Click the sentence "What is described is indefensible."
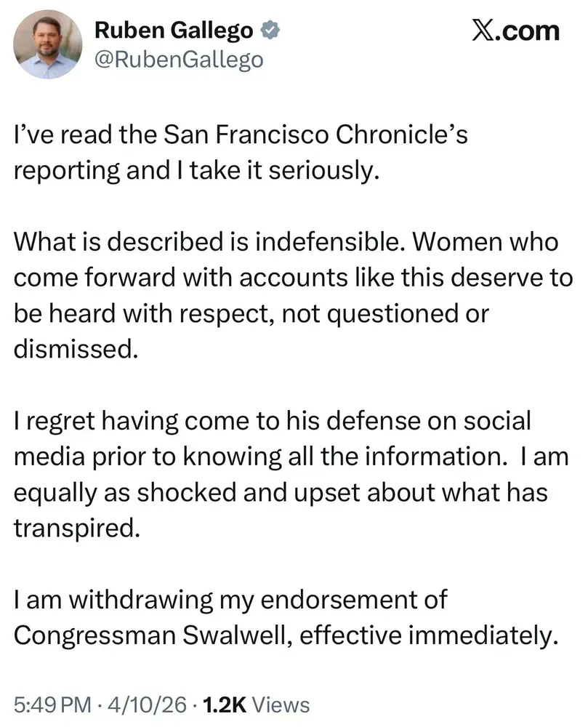The height and width of the screenshot is (727, 588). pos(202,243)
